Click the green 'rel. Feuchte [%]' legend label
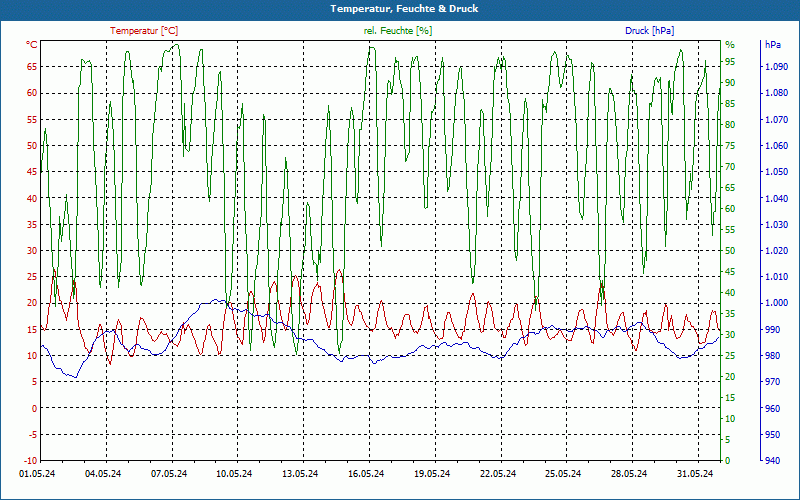The height and width of the screenshot is (500, 800). (397, 31)
